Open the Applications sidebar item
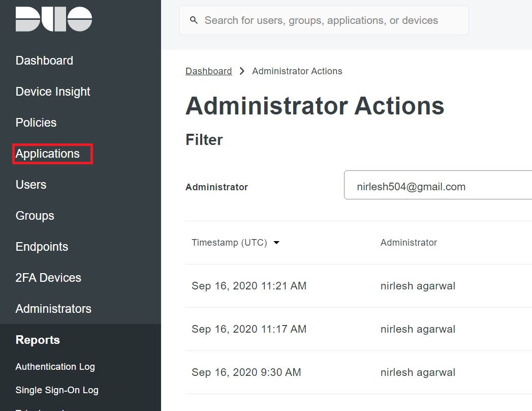This screenshot has height=411, width=532. 48,154
